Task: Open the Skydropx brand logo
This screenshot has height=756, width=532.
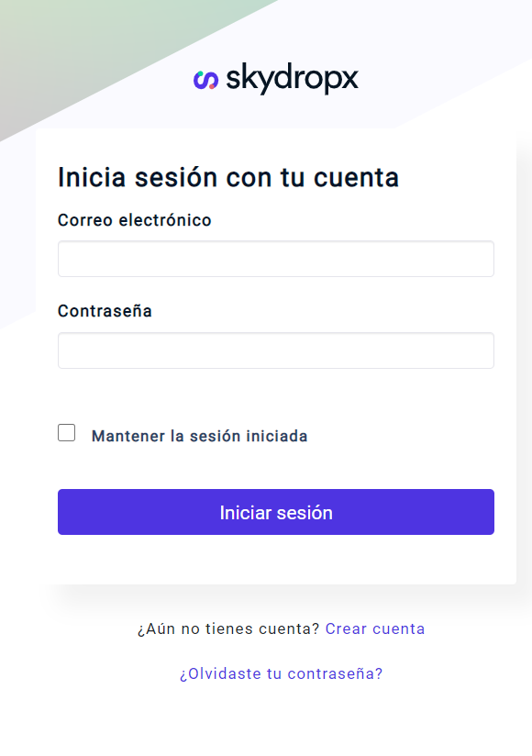Action: tap(275, 80)
